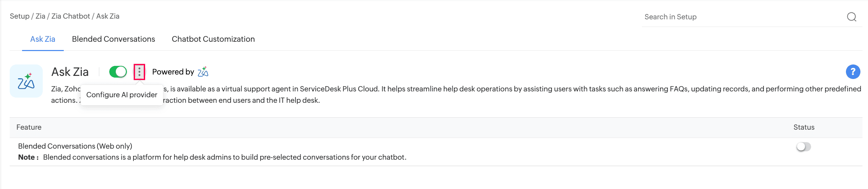Click the Ask Zia page heading
This screenshot has width=868, height=189.
point(70,72)
